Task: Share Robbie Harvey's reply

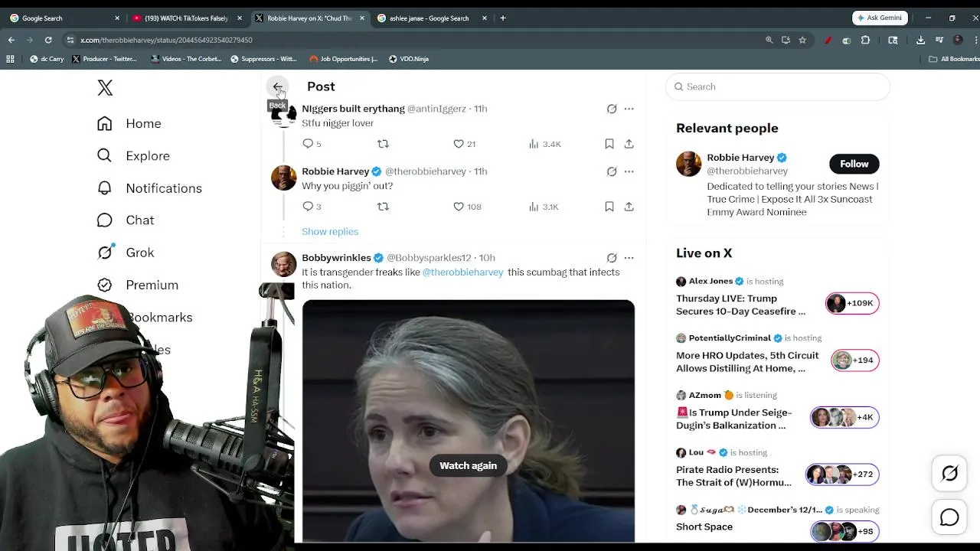Action: click(x=629, y=207)
